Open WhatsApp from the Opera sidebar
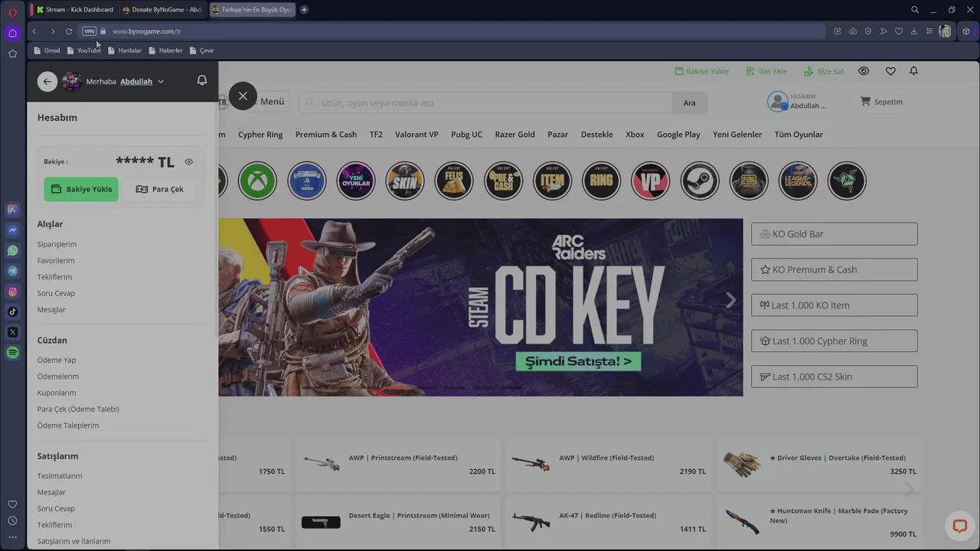This screenshot has height=551, width=980. click(12, 250)
